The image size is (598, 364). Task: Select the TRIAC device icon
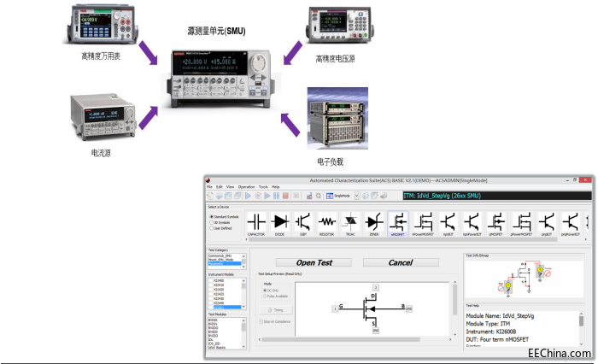pos(351,222)
